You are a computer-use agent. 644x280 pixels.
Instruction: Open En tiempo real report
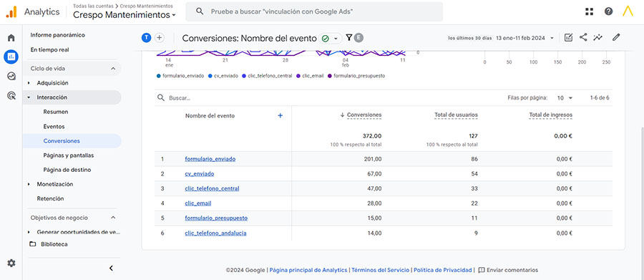(x=49, y=50)
